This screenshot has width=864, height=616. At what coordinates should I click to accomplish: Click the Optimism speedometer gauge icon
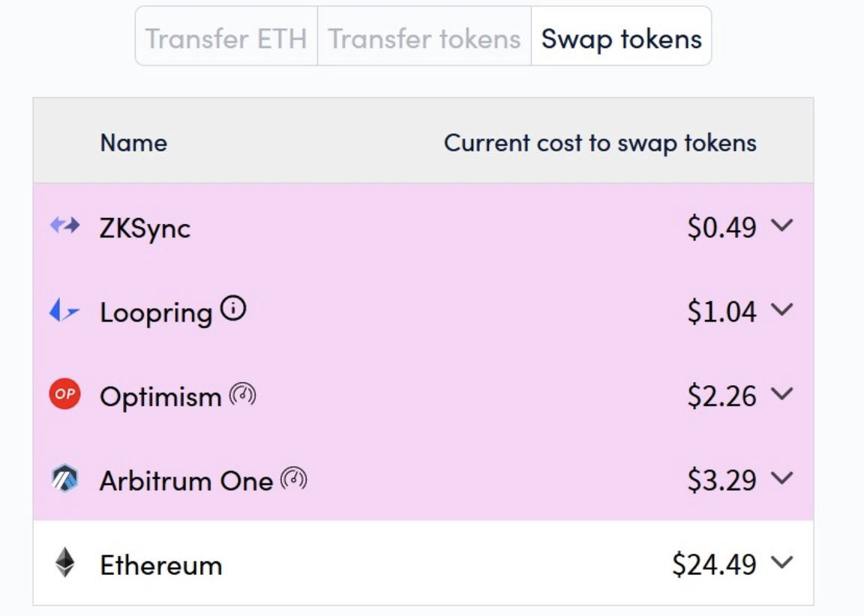point(242,394)
